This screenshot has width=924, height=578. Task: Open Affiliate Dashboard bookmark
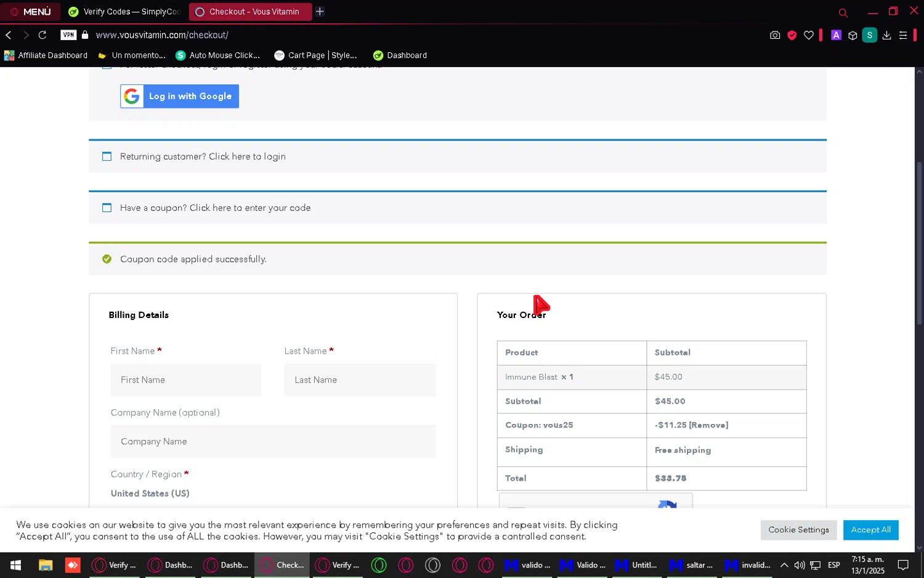(x=46, y=55)
